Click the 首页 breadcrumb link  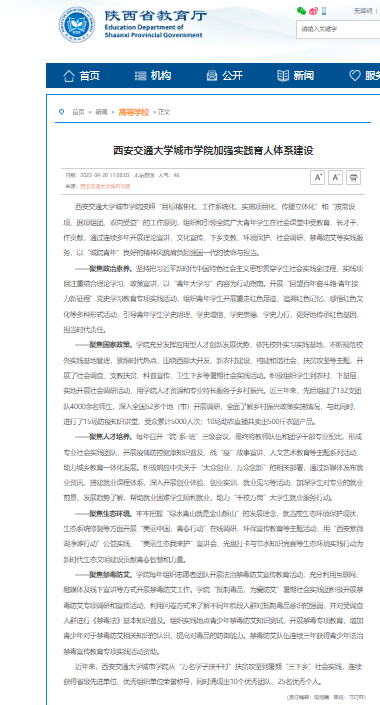tap(78, 112)
